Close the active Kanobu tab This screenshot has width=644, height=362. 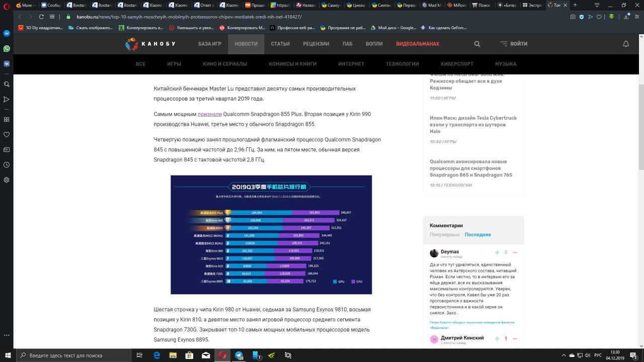566,5
